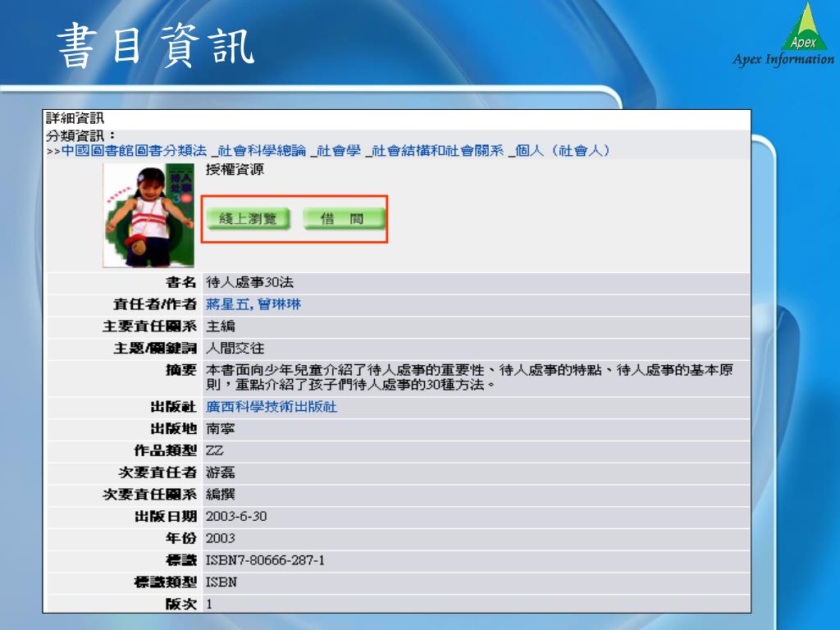Viewport: 840px width, 630px height.
Task: Click secondary author 游磊
Action: pyautogui.click(x=221, y=472)
